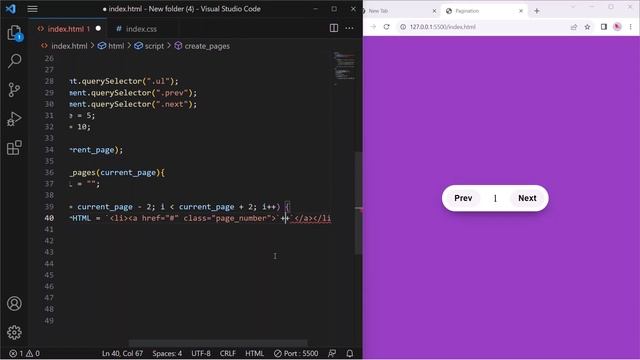Go forward in the browser window

pos(373,27)
